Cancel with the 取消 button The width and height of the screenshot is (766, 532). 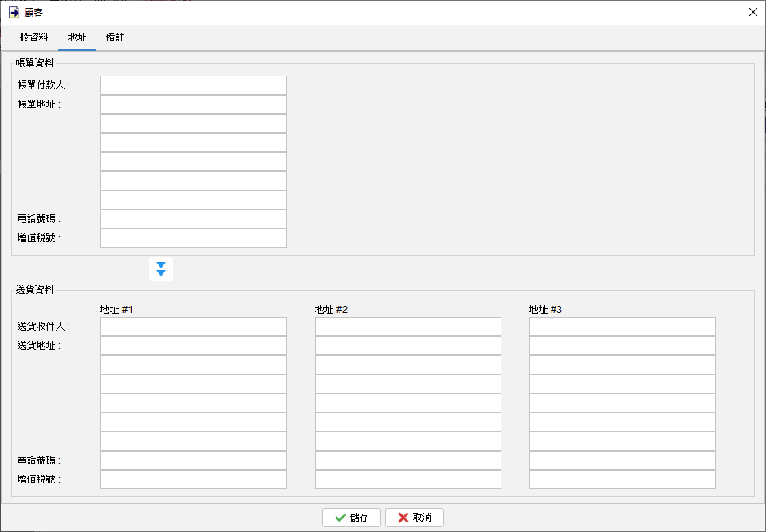coord(414,518)
